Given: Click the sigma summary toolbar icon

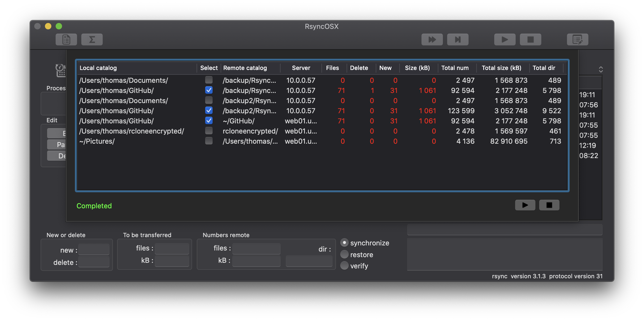Looking at the screenshot, I should click(x=92, y=40).
